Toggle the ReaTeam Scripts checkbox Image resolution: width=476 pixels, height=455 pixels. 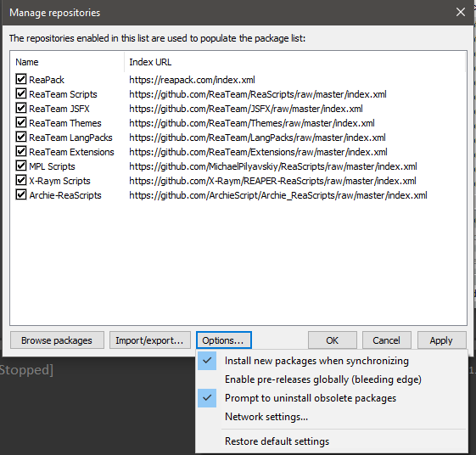point(21,93)
